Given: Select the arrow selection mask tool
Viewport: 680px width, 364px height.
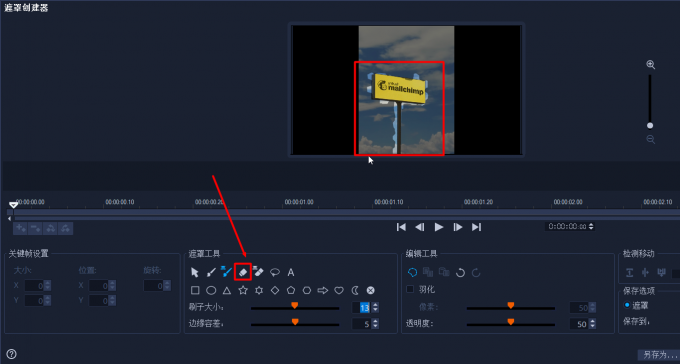Looking at the screenshot, I should 195,272.
